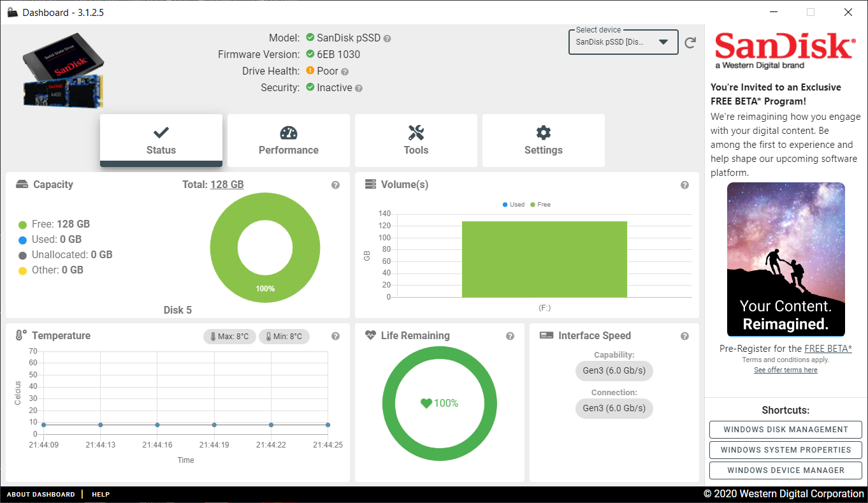Click the Dashboard app icon in title bar
Viewport: 868px width, 503px height.
(x=13, y=12)
